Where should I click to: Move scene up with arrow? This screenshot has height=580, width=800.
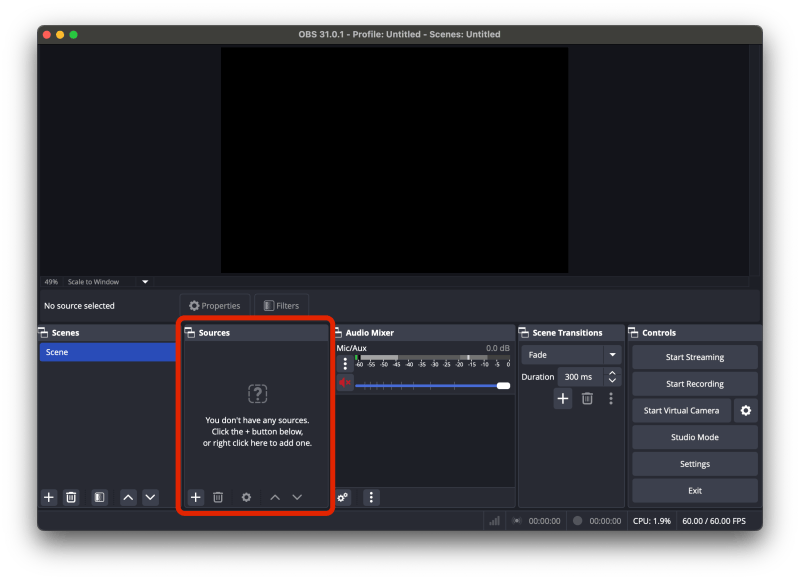tap(128, 497)
